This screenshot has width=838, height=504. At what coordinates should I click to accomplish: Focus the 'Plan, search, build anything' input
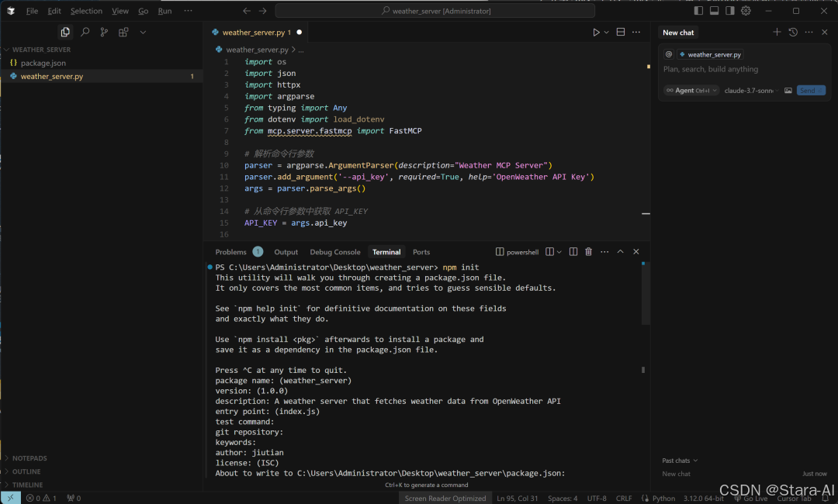coord(744,70)
